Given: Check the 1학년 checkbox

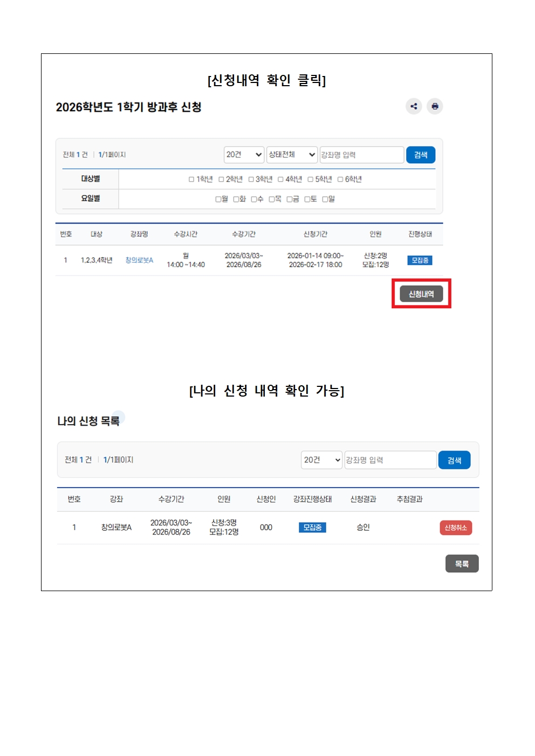Looking at the screenshot, I should tap(191, 179).
